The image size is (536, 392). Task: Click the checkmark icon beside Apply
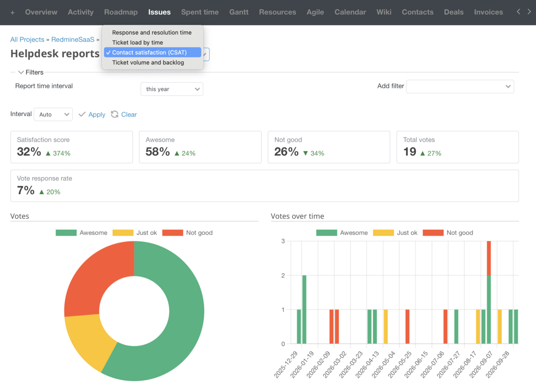(82, 114)
